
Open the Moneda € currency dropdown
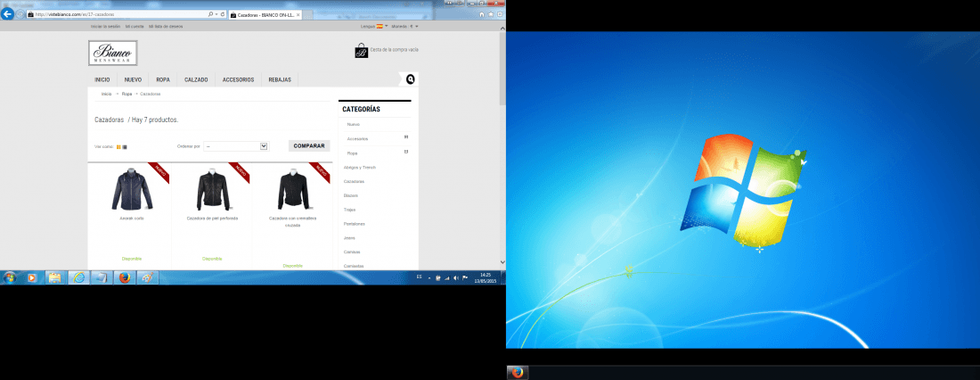point(405,26)
